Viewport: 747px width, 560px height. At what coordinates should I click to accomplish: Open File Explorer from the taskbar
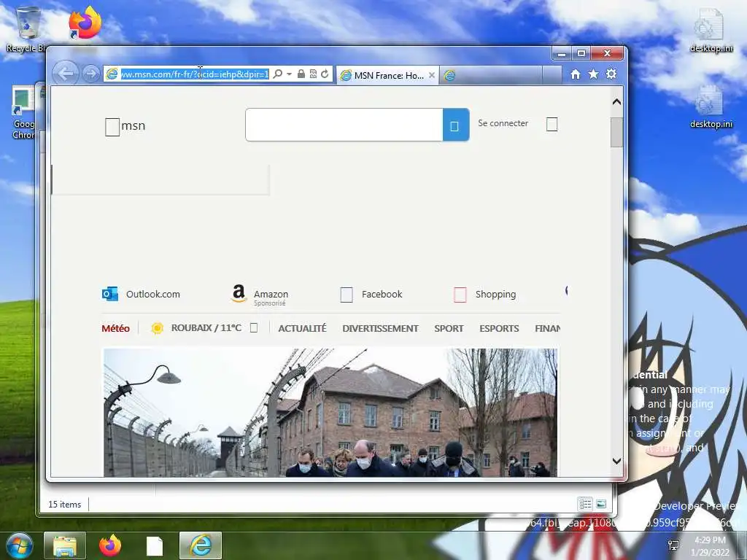pos(65,545)
